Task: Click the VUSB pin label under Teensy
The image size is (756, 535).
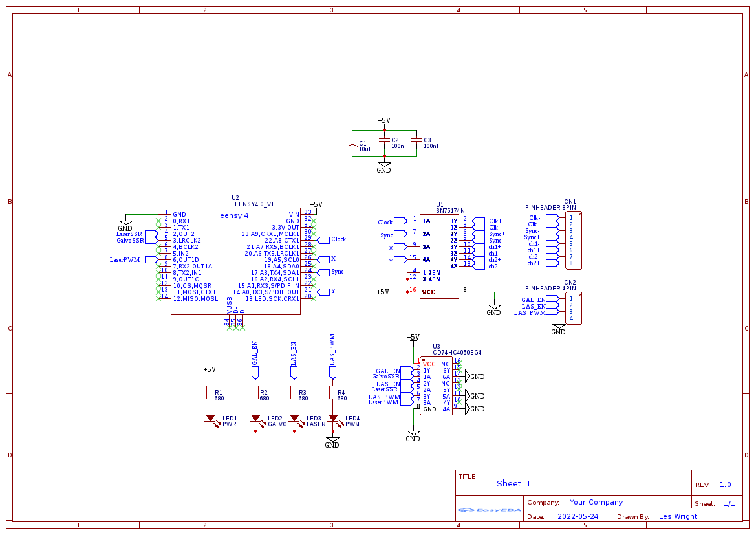Action: [230, 305]
